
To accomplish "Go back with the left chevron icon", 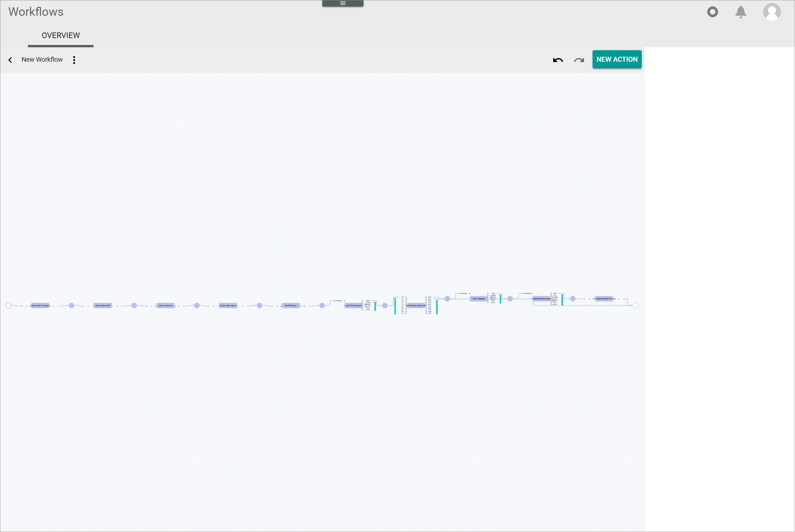I will [x=10, y=60].
